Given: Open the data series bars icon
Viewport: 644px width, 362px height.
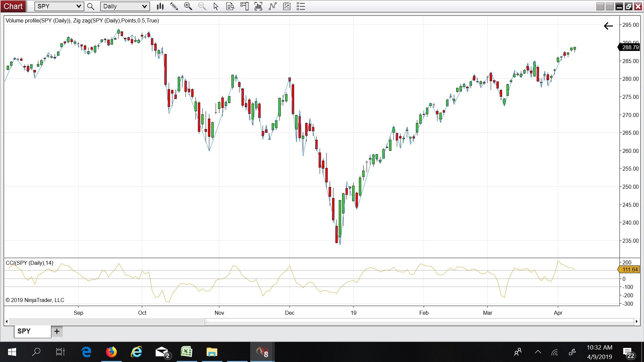Looking at the screenshot, I should (258, 6).
